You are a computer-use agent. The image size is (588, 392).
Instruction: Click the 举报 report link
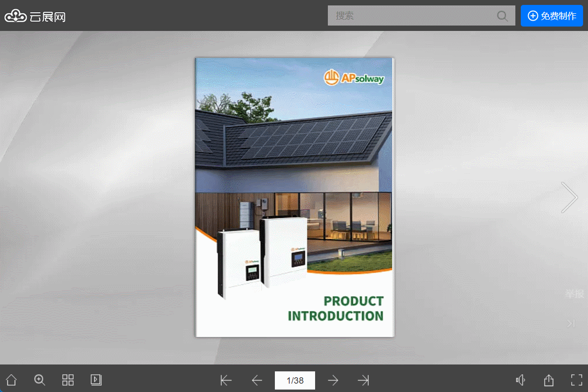pyautogui.click(x=574, y=294)
